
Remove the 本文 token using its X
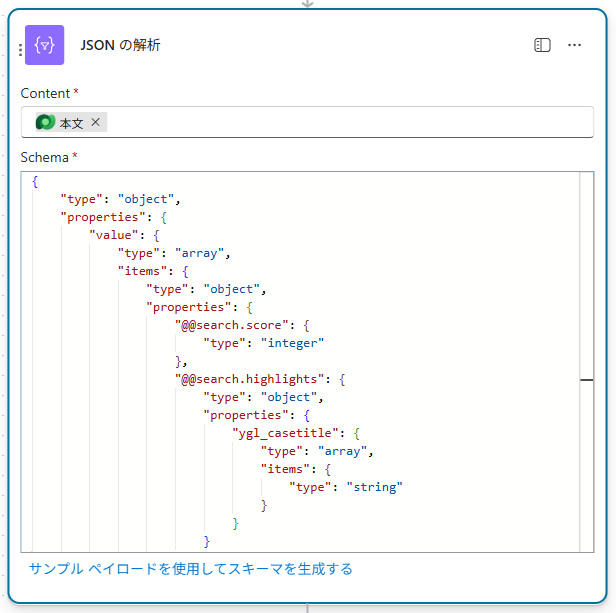(96, 122)
